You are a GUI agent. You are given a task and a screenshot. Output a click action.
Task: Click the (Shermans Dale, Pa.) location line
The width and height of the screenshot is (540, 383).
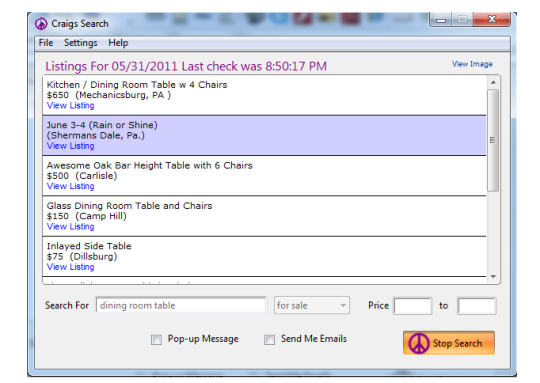(x=95, y=135)
